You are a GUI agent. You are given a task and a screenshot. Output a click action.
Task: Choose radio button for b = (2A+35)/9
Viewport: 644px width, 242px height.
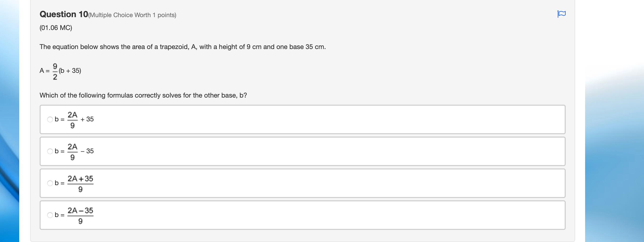point(50,183)
